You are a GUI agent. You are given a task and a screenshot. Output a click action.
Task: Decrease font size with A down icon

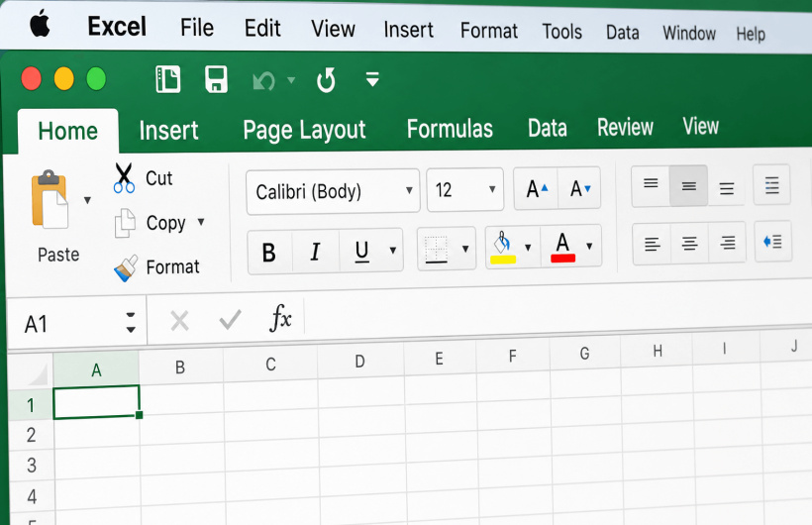pyautogui.click(x=579, y=188)
